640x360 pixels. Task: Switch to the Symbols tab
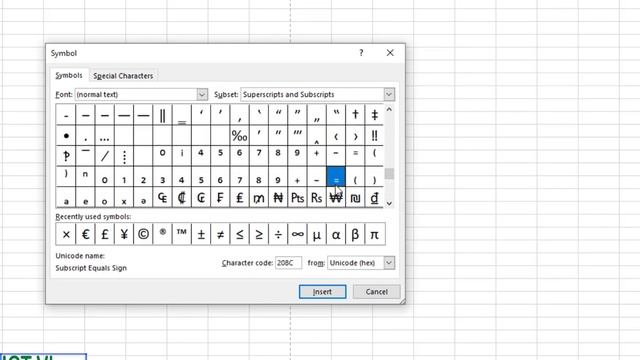[x=69, y=76]
